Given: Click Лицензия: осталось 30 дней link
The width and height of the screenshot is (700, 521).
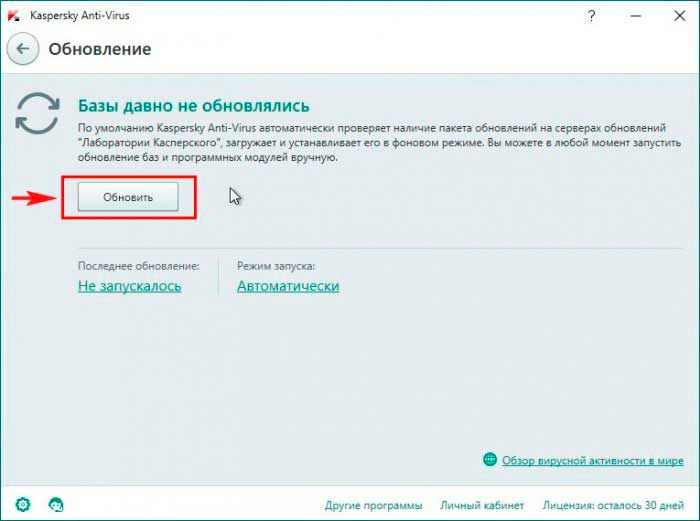Looking at the screenshot, I should coord(613,505).
